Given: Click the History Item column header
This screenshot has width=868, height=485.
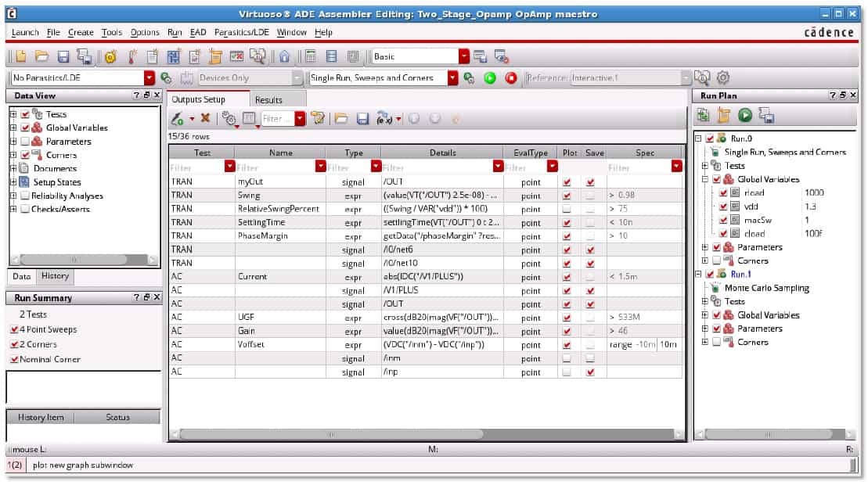Looking at the screenshot, I should (x=41, y=417).
